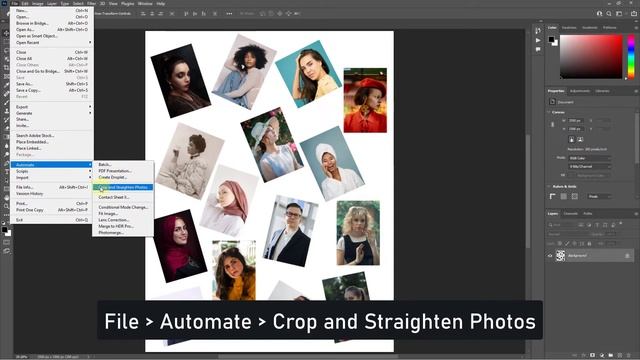Click the Share icon in the options bar
Image resolution: width=640 pixels, height=360 pixels.
[633, 13]
